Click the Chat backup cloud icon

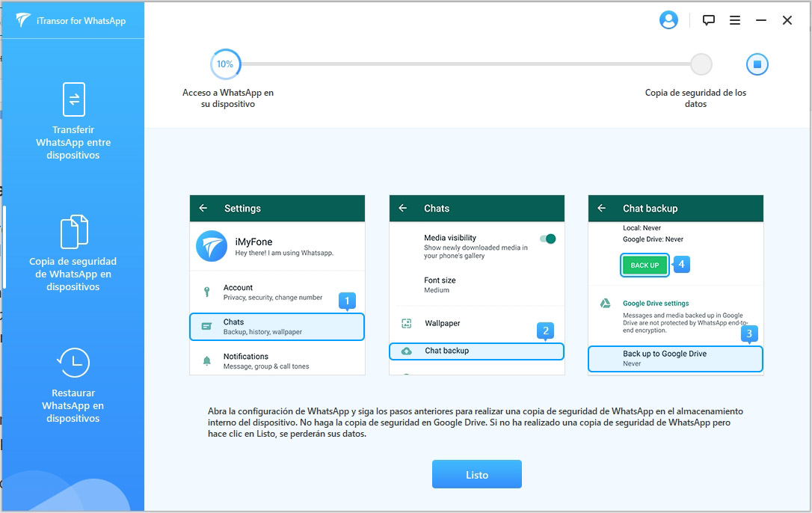click(407, 351)
